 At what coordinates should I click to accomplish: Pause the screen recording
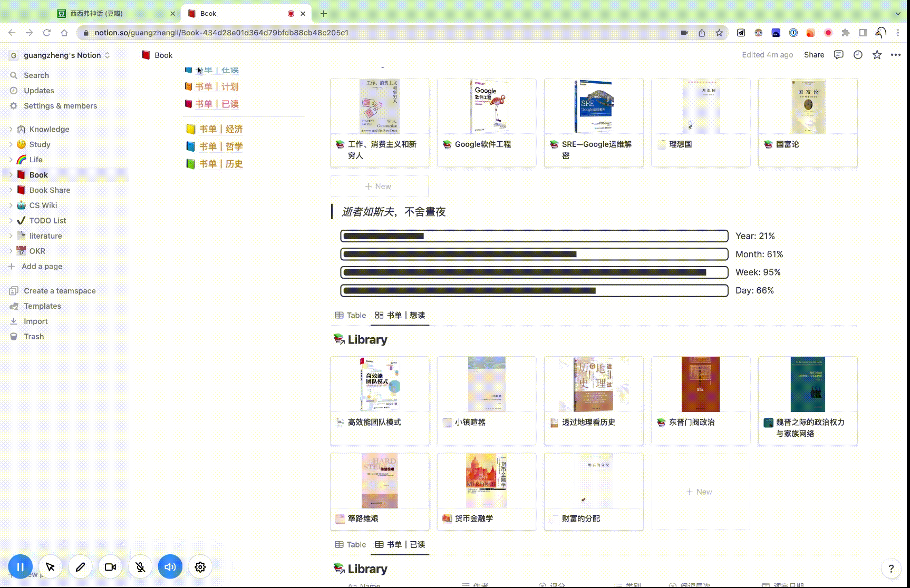click(20, 567)
